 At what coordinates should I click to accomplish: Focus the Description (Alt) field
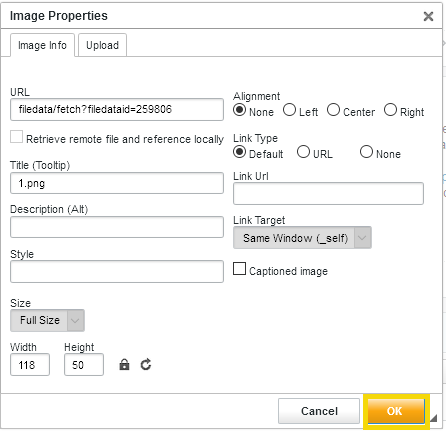click(117, 227)
